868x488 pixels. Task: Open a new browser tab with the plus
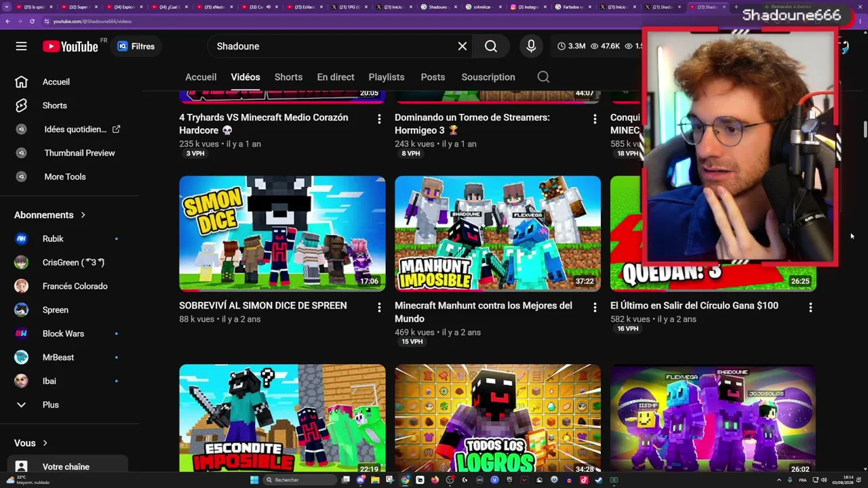(x=736, y=7)
